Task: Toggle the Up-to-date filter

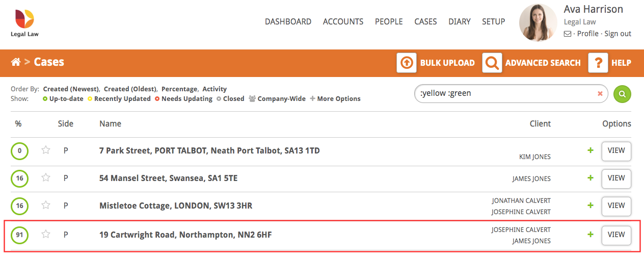Action: (x=62, y=98)
